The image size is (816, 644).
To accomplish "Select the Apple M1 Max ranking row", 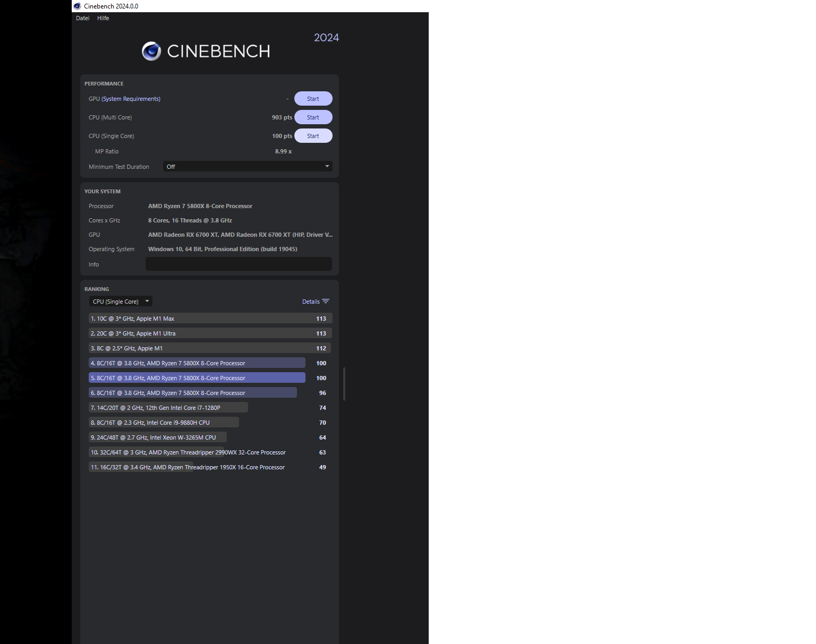I will click(210, 319).
